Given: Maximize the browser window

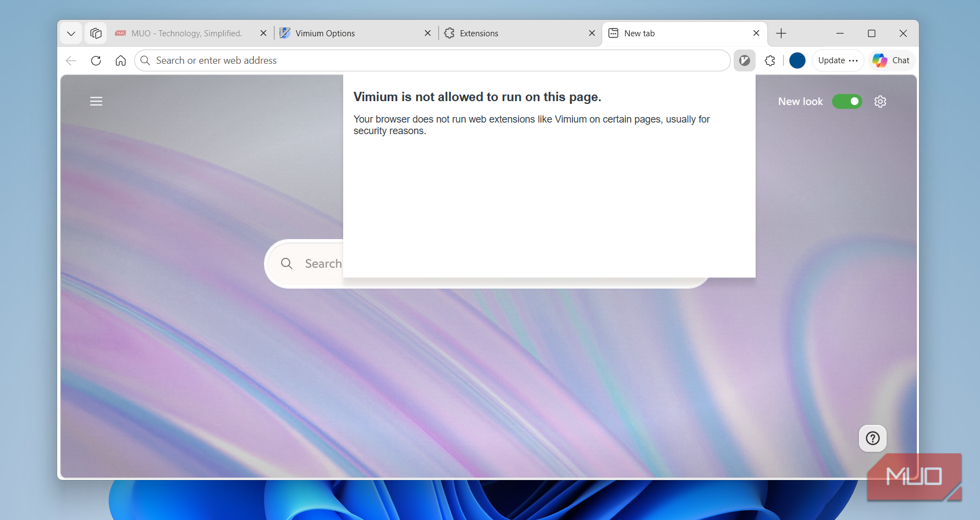Looking at the screenshot, I should pos(872,34).
